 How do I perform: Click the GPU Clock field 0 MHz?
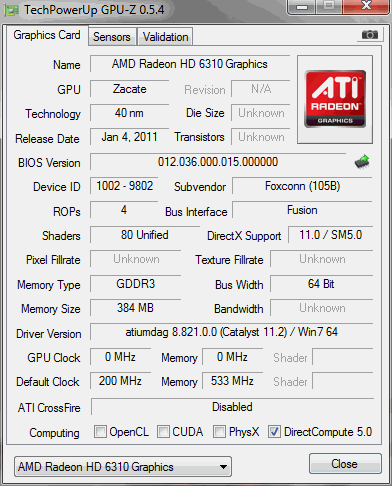(121, 357)
